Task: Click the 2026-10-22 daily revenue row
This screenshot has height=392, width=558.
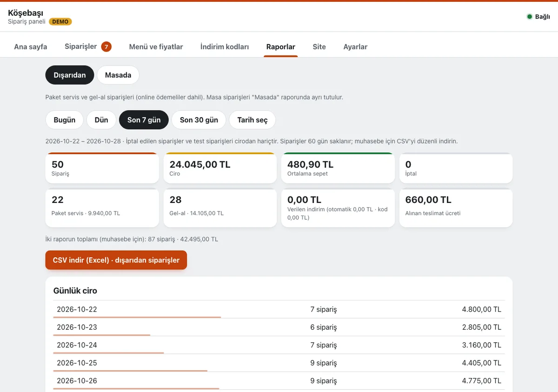Action: [279, 309]
